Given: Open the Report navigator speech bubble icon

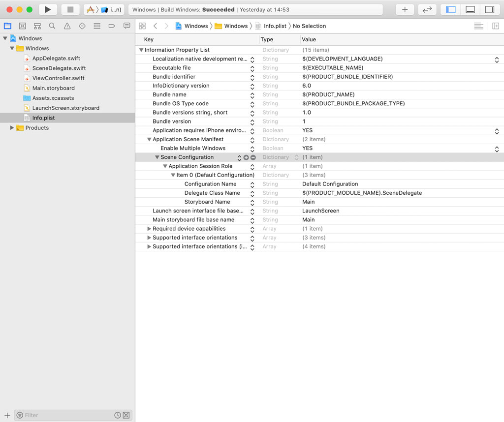Looking at the screenshot, I should tap(127, 26).
